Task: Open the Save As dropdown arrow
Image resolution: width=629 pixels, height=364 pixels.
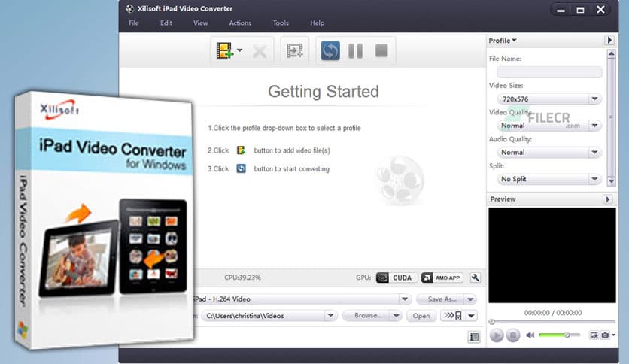Action: click(x=470, y=299)
